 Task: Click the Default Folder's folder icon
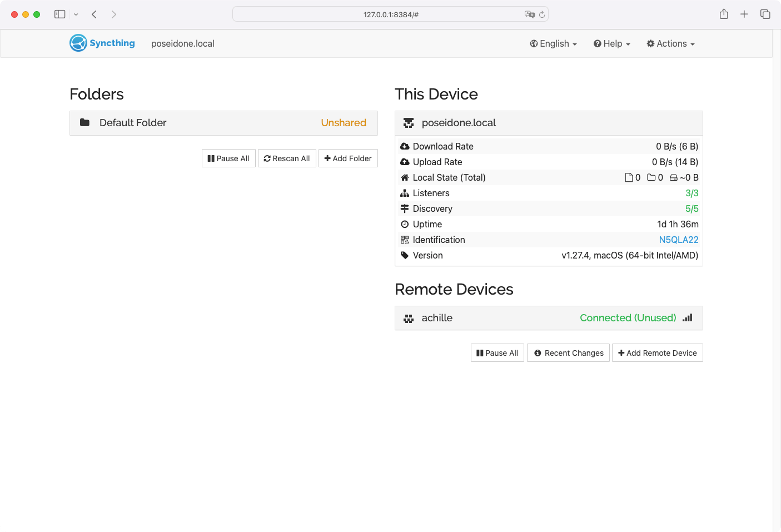pyautogui.click(x=84, y=123)
